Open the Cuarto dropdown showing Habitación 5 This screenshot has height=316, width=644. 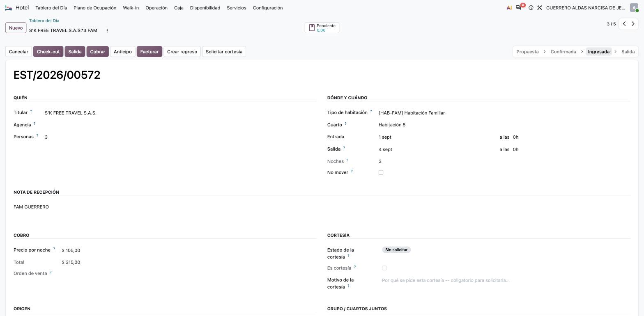pos(504,125)
